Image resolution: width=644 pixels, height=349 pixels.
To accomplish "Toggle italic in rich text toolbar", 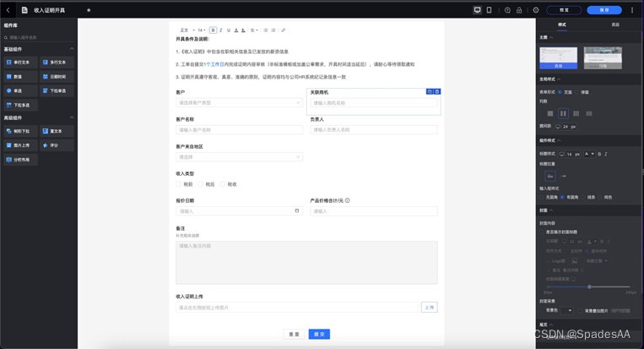I will pyautogui.click(x=221, y=30).
